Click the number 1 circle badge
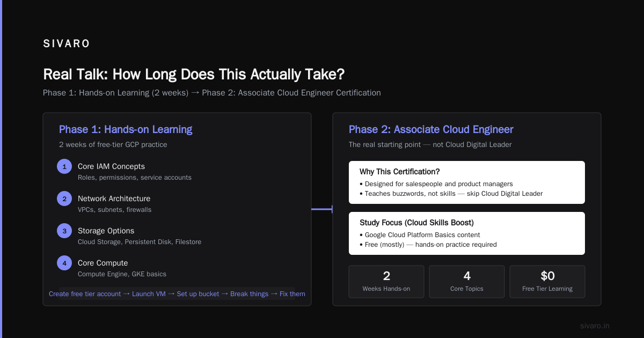This screenshot has height=338, width=644. tap(64, 166)
